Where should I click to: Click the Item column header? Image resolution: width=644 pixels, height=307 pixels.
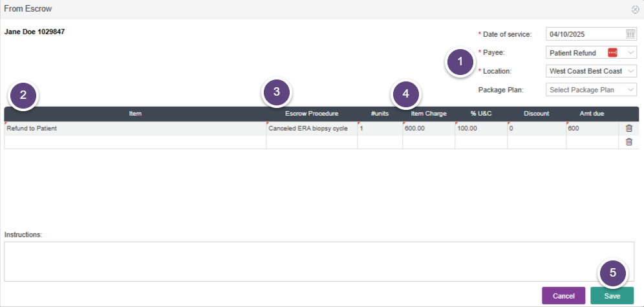(135, 114)
